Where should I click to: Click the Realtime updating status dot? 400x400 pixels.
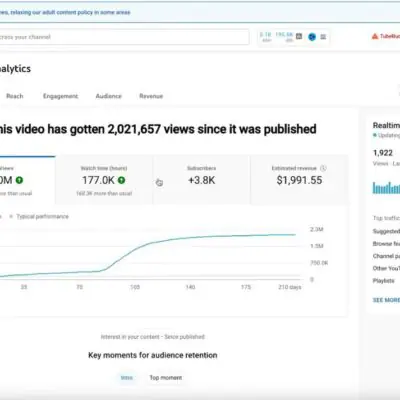[x=375, y=135]
